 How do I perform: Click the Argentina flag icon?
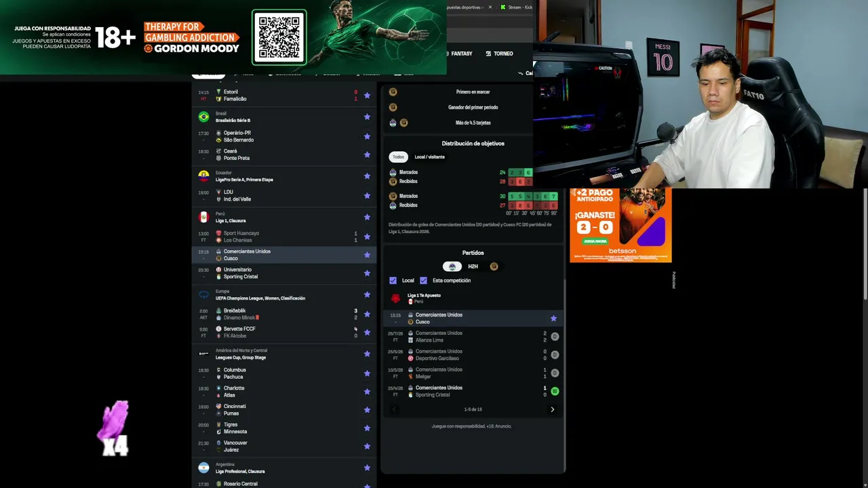pyautogui.click(x=203, y=468)
